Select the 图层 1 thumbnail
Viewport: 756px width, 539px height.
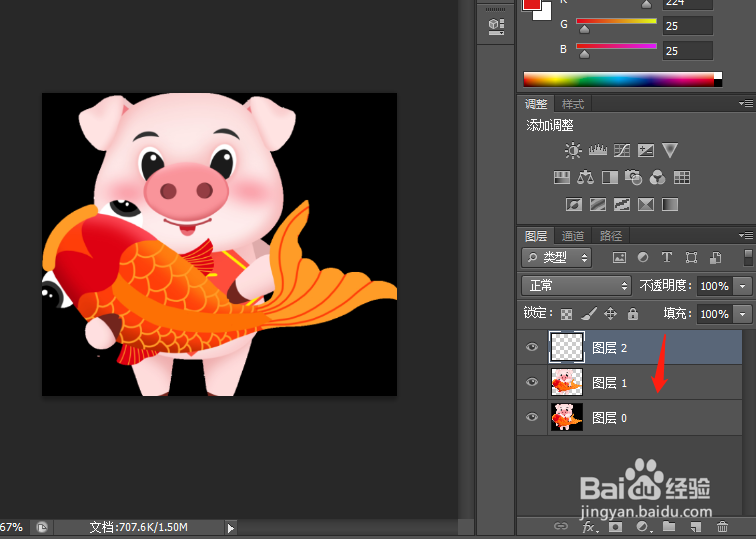click(x=567, y=382)
